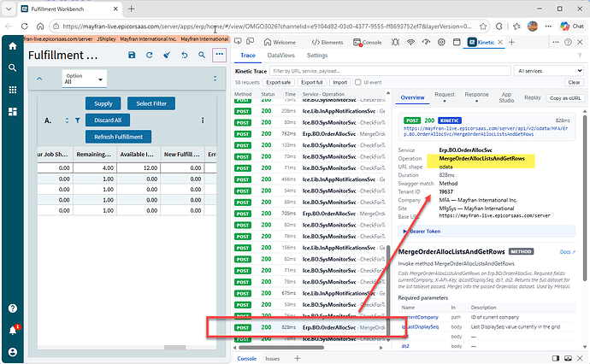Click the Search magnifier in Fulfillment toolbar

[202, 55]
